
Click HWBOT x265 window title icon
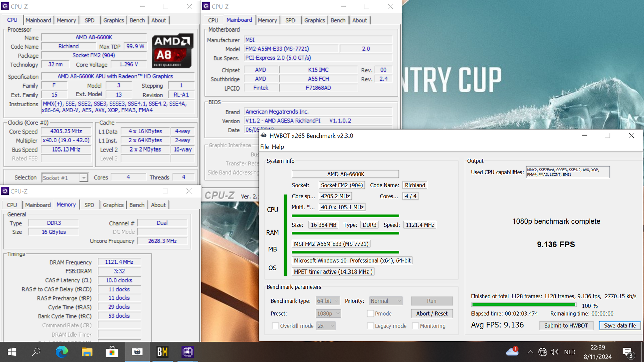click(x=264, y=136)
